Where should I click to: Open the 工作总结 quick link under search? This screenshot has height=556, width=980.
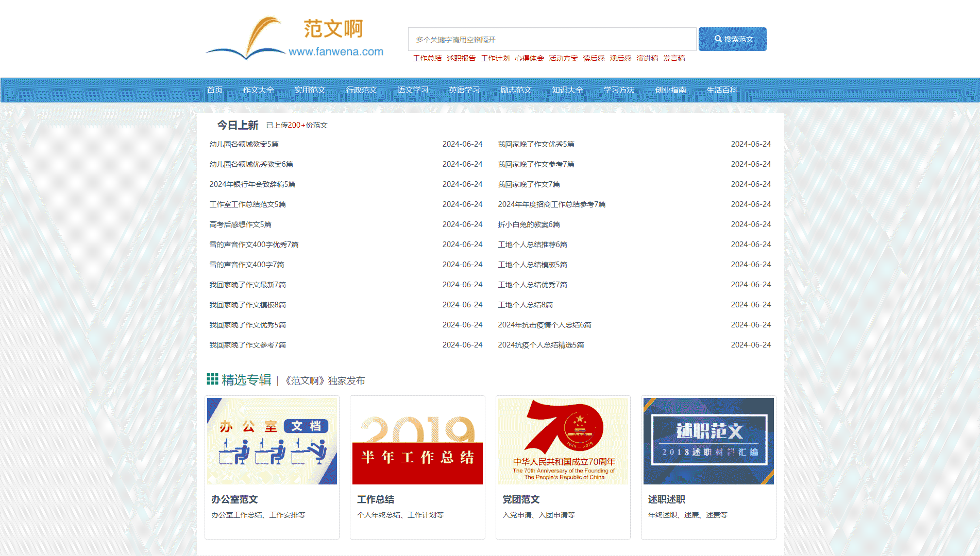click(427, 58)
